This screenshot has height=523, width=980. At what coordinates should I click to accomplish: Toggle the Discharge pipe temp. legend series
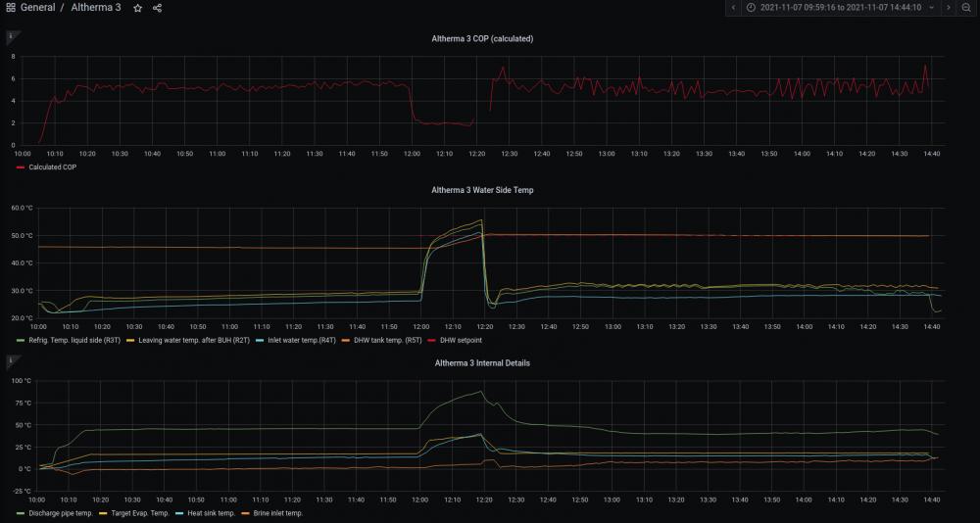(61, 513)
